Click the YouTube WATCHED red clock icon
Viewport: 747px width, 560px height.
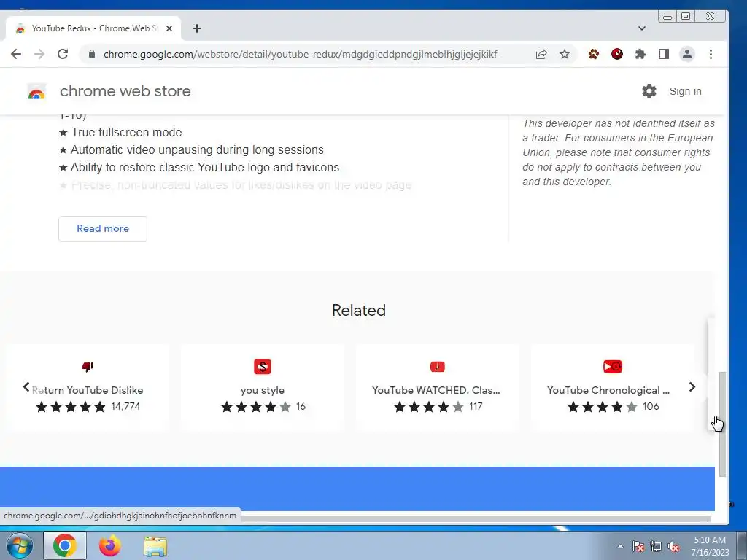pos(438,367)
